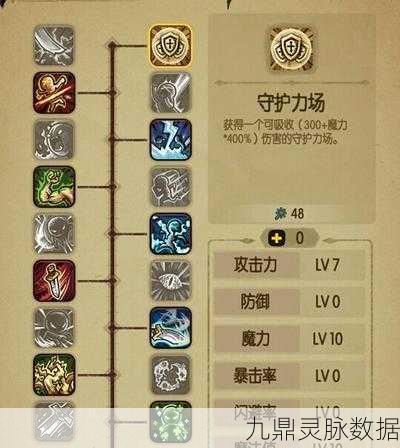Select the 攻击力 attribute row
Screen dimensions: 400x448
[x=289, y=265]
